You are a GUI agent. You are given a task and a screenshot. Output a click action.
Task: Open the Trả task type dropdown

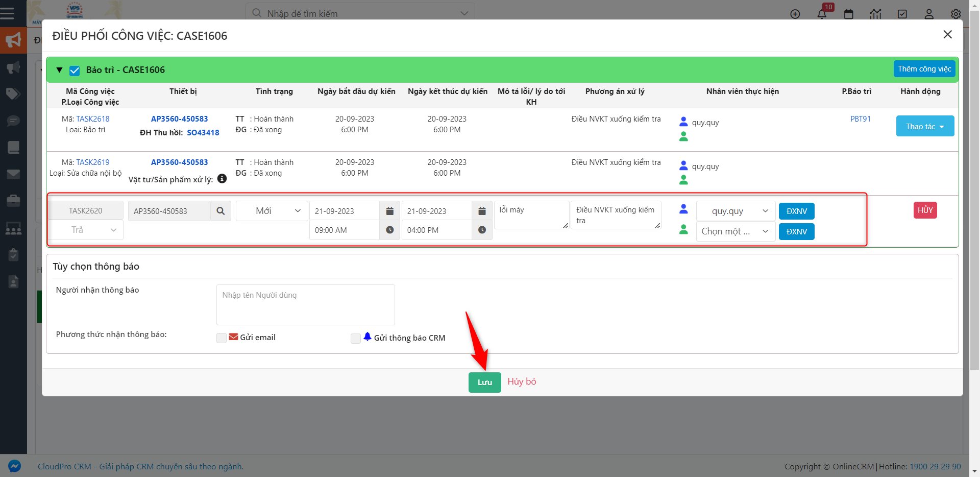tap(86, 230)
